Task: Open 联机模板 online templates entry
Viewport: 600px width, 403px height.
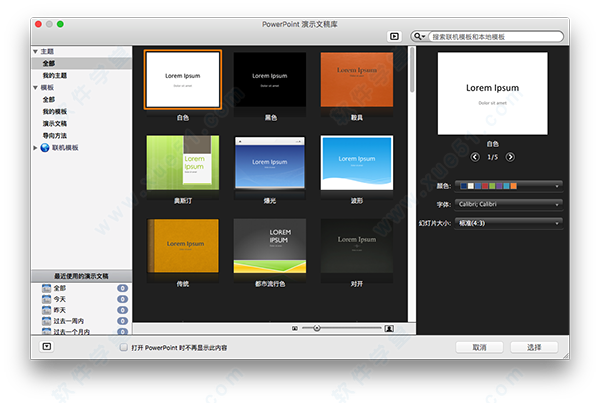Action: coord(65,148)
